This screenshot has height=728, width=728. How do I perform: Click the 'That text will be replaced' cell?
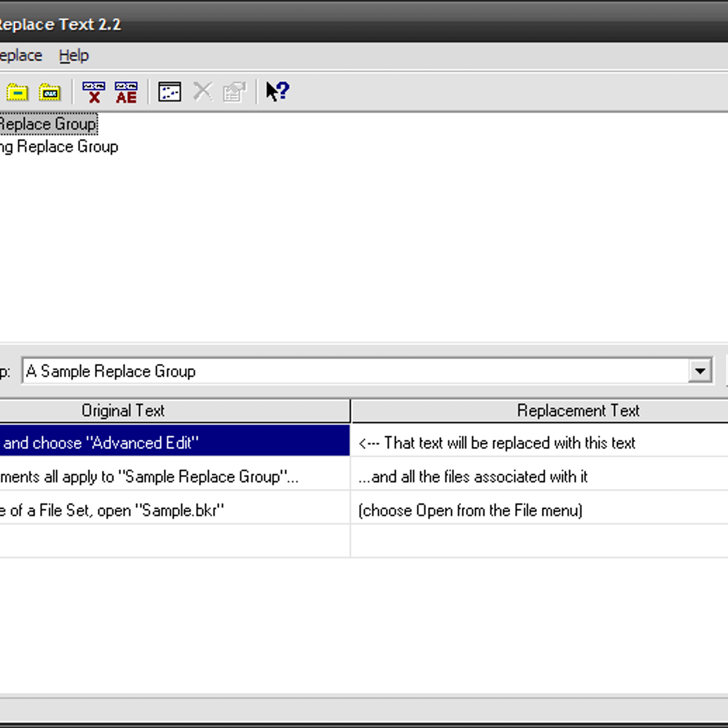[x=497, y=443]
